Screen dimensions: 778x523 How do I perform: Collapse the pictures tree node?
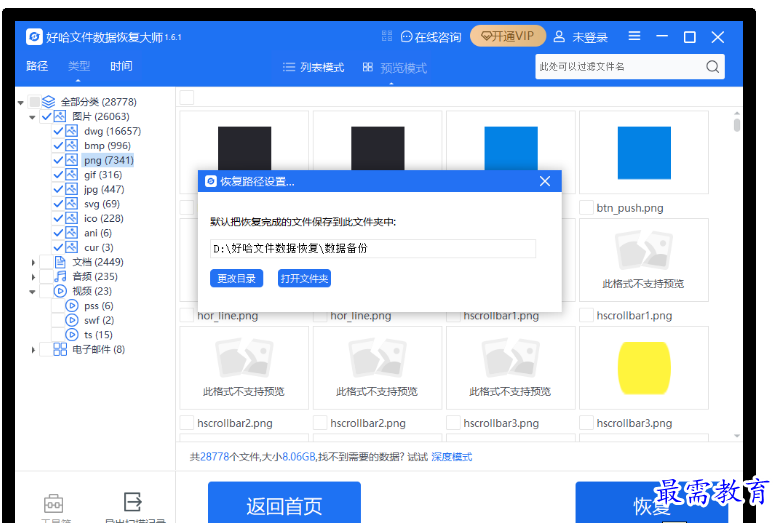[x=32, y=118]
